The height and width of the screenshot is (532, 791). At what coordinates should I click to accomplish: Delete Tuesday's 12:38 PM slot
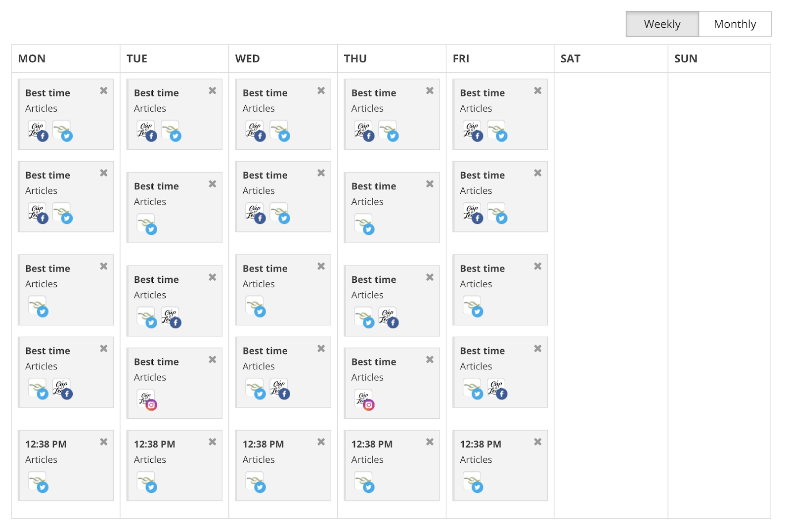coord(213,442)
